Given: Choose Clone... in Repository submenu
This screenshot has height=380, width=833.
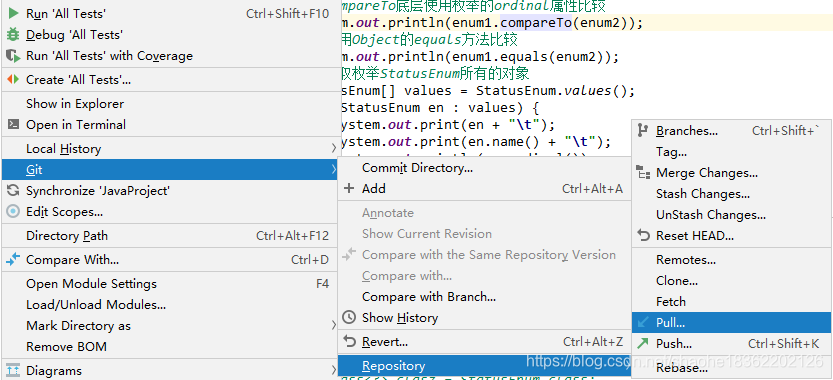Looking at the screenshot, I should click(x=732, y=281).
